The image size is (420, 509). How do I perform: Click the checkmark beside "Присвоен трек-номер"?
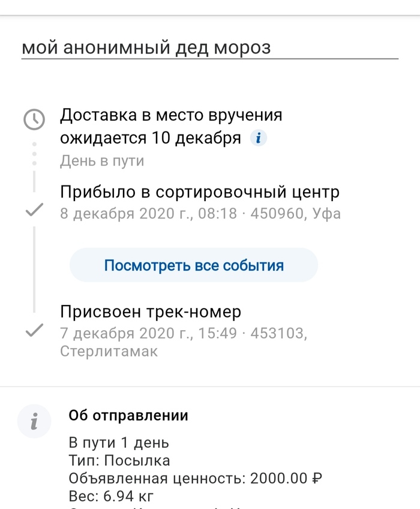coord(34,330)
